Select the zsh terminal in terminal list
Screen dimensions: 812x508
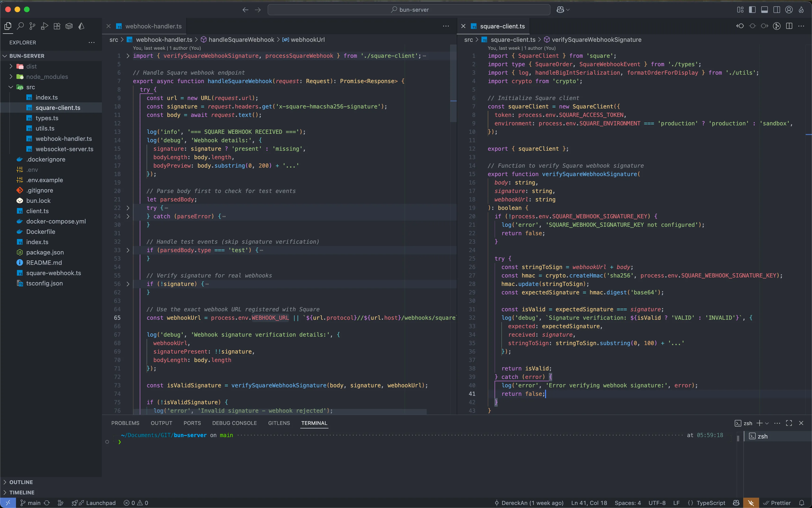pos(777,436)
